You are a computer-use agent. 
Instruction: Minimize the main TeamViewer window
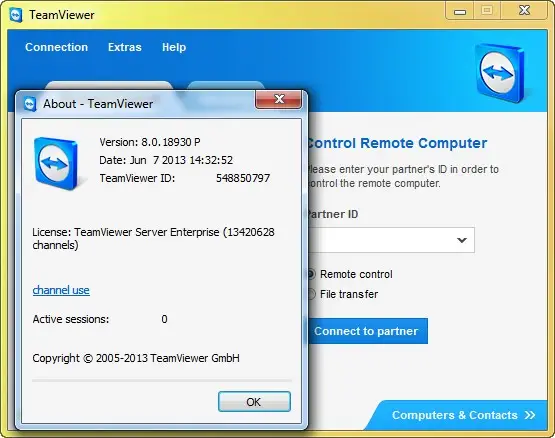460,11
